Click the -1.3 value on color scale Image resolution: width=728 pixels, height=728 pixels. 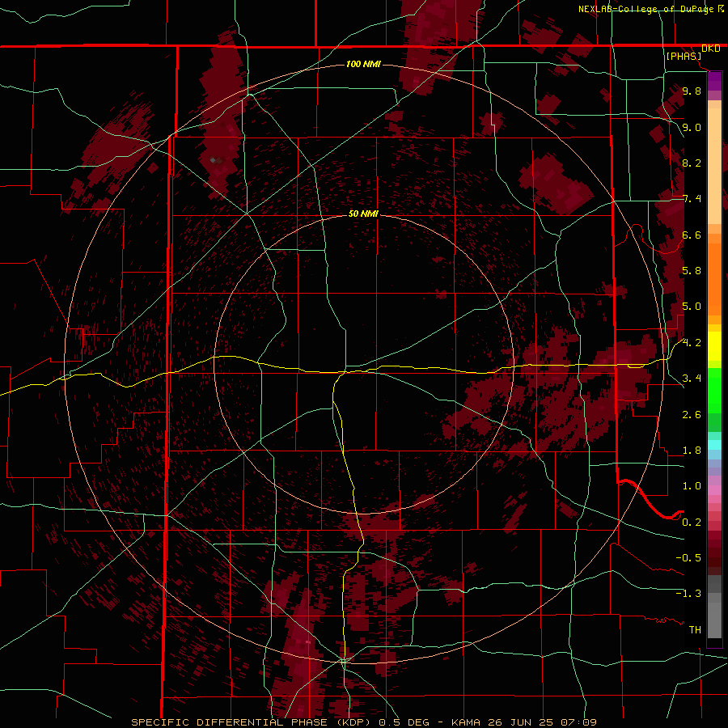688,594
